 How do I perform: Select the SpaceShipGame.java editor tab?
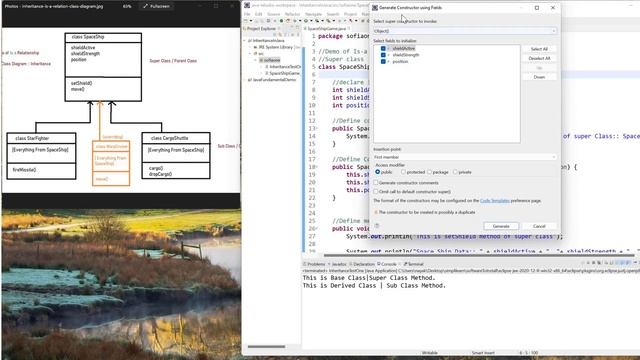[326, 29]
